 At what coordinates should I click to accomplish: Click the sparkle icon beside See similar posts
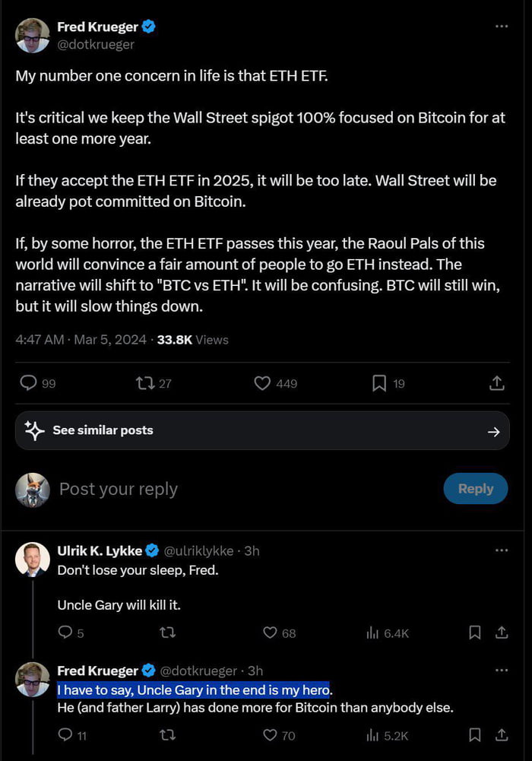click(x=36, y=430)
